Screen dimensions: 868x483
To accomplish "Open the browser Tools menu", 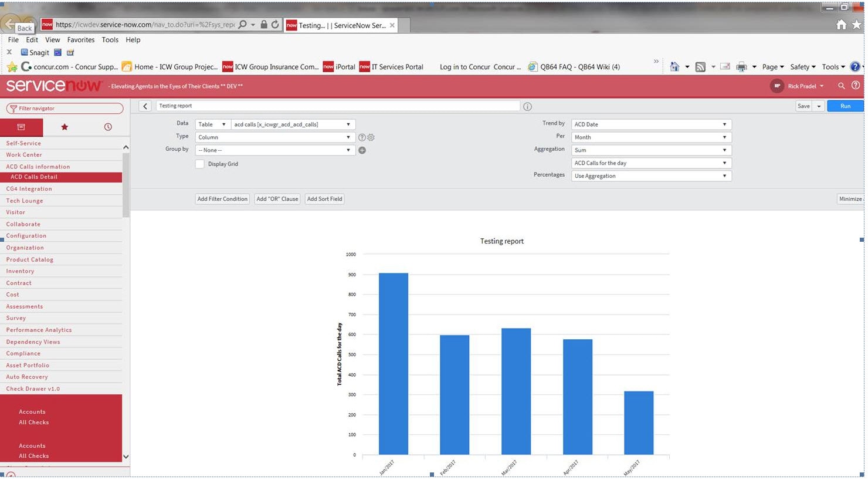I will [x=110, y=40].
